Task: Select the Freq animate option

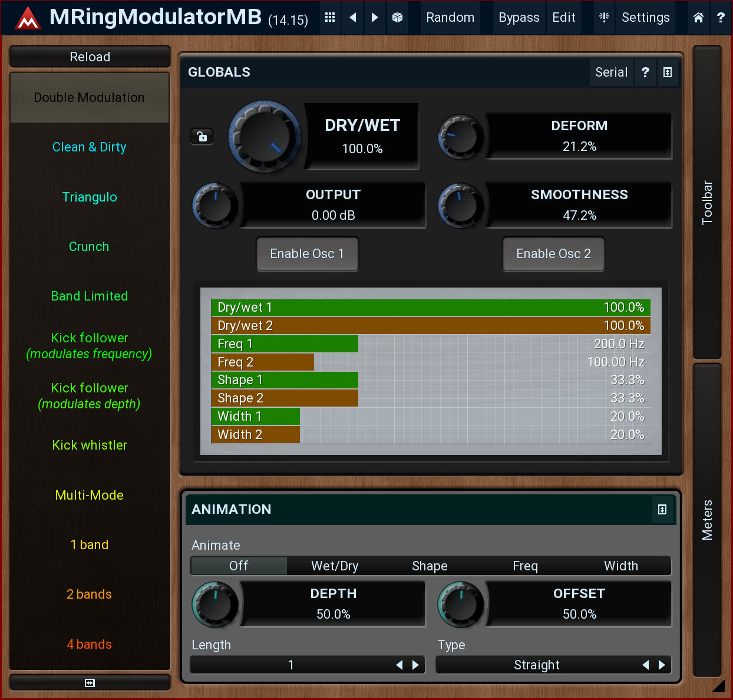Action: pyautogui.click(x=525, y=566)
